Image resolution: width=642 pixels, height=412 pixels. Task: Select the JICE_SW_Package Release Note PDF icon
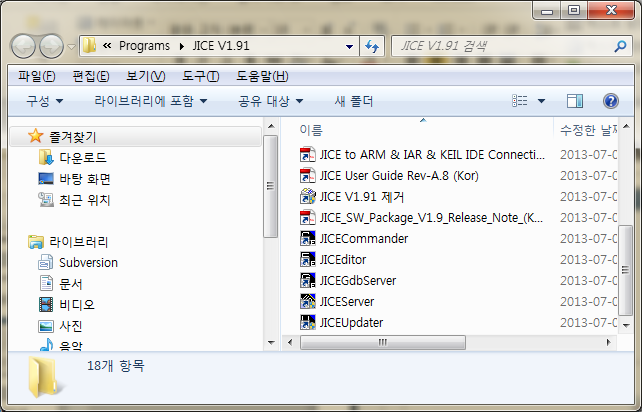[x=307, y=217]
